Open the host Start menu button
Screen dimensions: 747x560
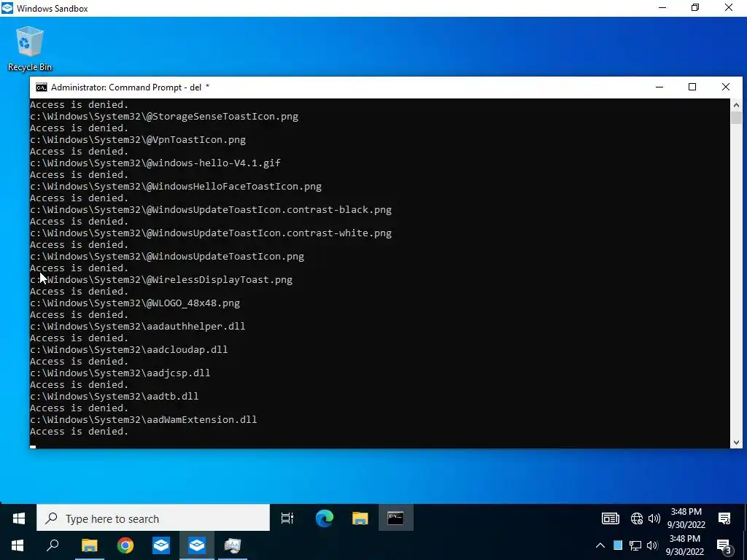click(18, 545)
